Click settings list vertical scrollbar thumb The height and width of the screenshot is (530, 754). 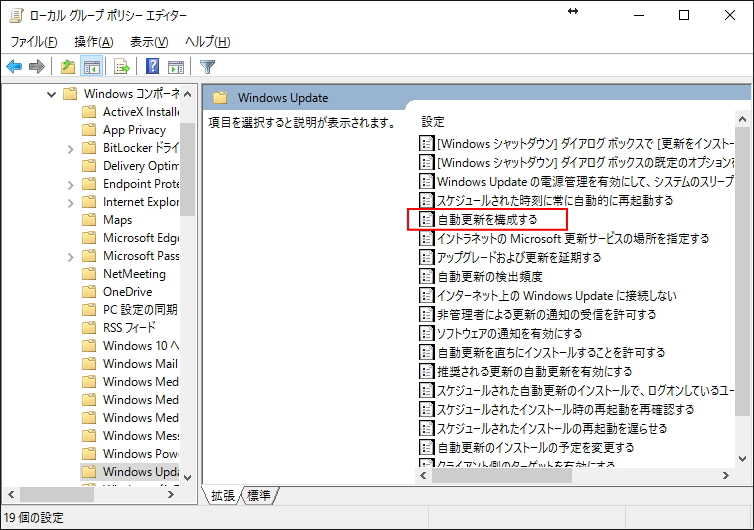[742, 272]
